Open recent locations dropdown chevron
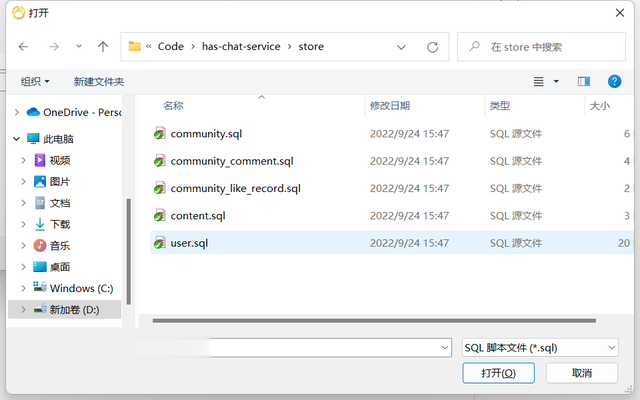The image size is (640, 400). pyautogui.click(x=79, y=46)
